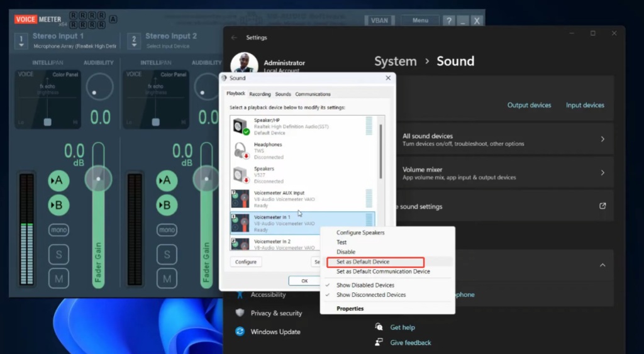Click Stereo Input 1 level meter
Screen dimensions: 644x354
pos(26,229)
